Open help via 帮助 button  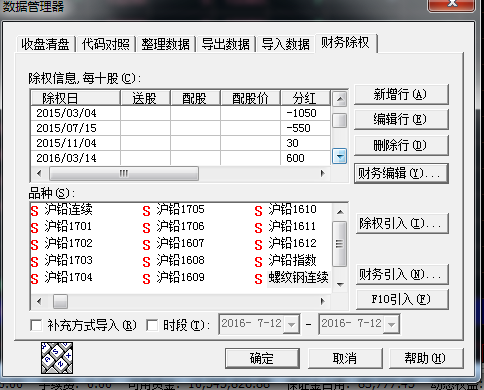tap(426, 359)
